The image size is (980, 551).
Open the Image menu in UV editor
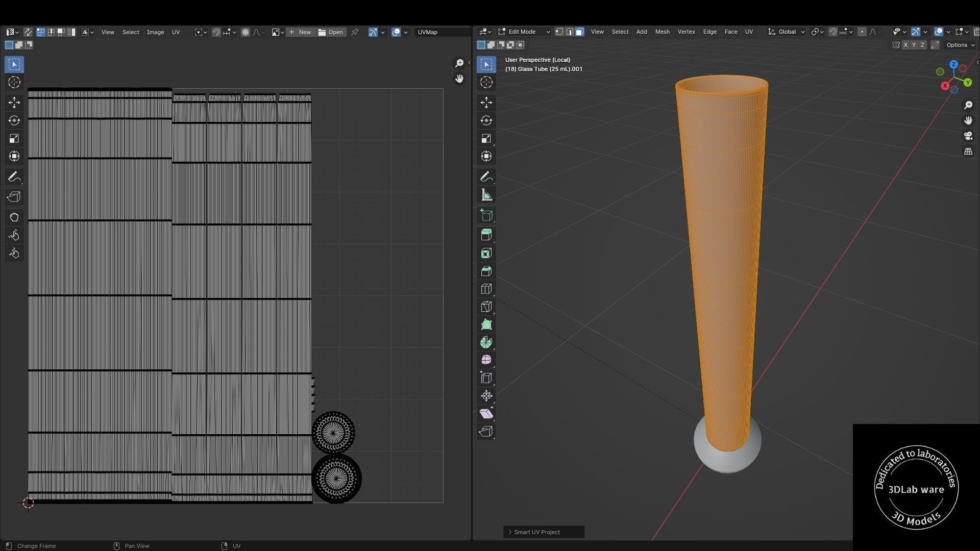(155, 32)
